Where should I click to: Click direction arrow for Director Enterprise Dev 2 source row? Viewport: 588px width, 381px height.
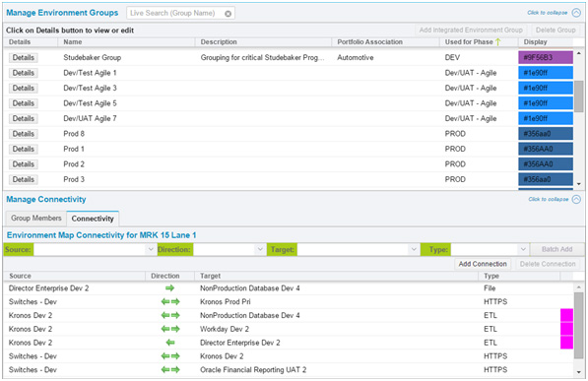[169, 288]
